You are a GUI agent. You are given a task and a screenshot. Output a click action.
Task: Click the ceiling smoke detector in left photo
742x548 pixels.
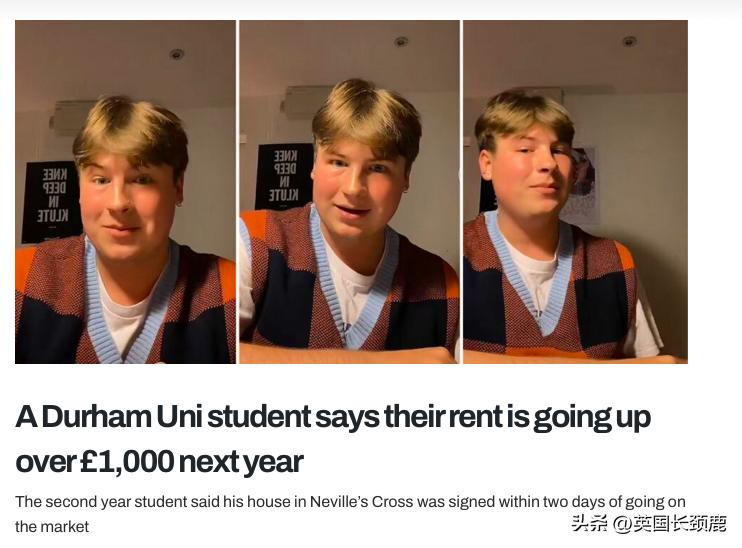pos(177,54)
